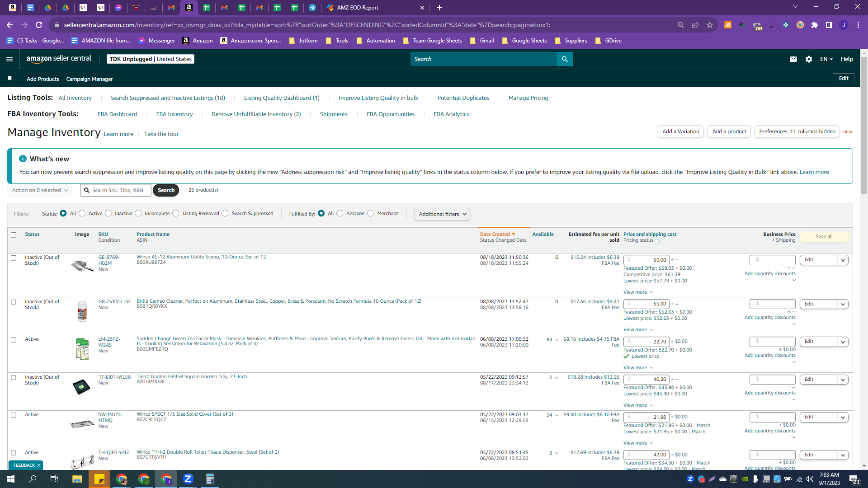Open the Calculator taskbar app
868x488 pixels.
tap(210, 479)
